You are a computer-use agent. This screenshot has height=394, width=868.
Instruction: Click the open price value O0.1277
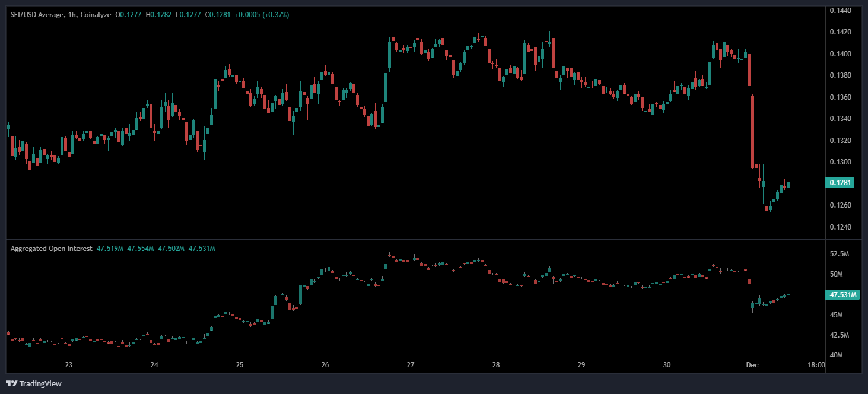click(x=129, y=15)
